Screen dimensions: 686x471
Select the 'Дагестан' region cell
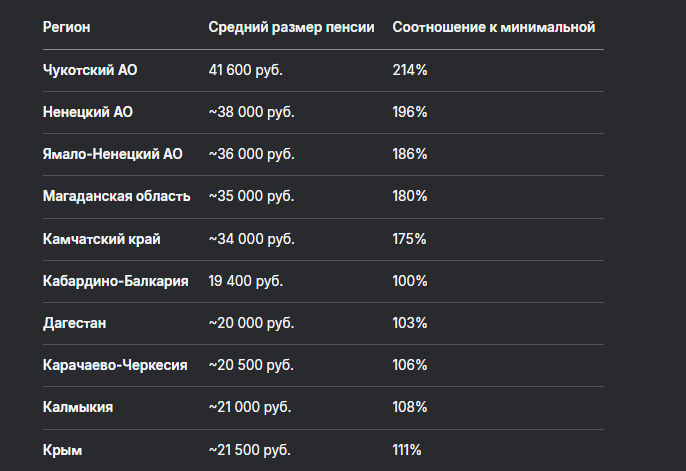tap(74, 323)
